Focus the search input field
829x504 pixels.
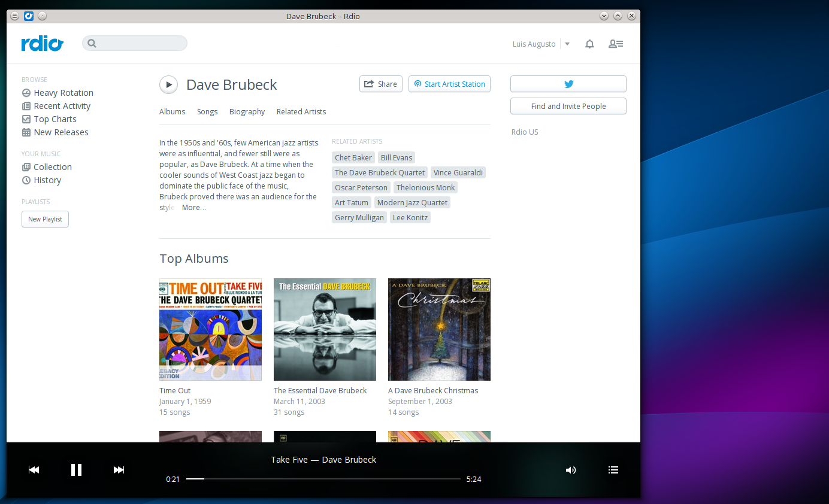135,43
